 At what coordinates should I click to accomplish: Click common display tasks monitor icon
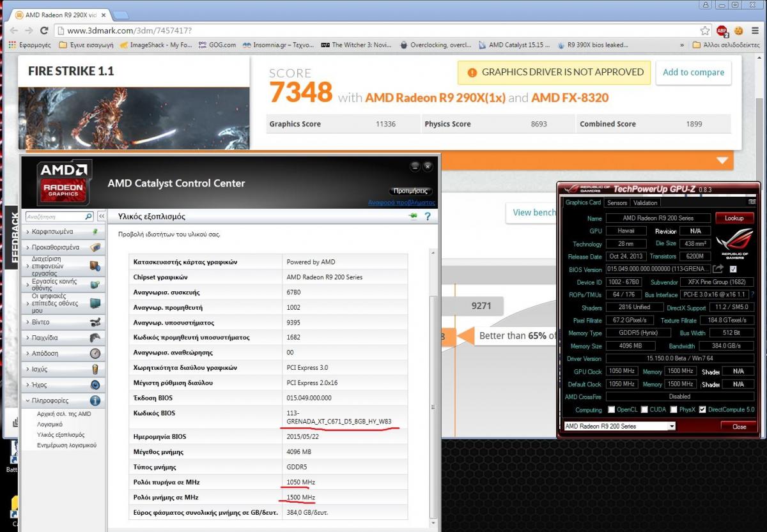click(95, 285)
